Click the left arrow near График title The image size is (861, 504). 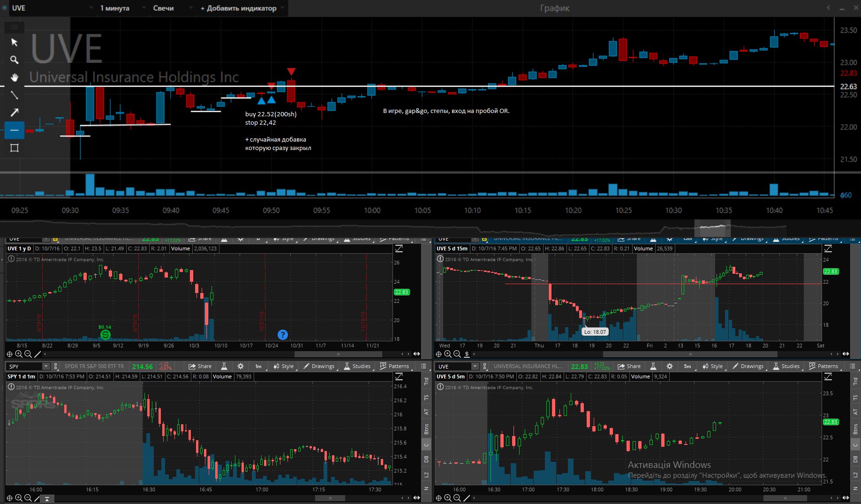click(x=828, y=8)
